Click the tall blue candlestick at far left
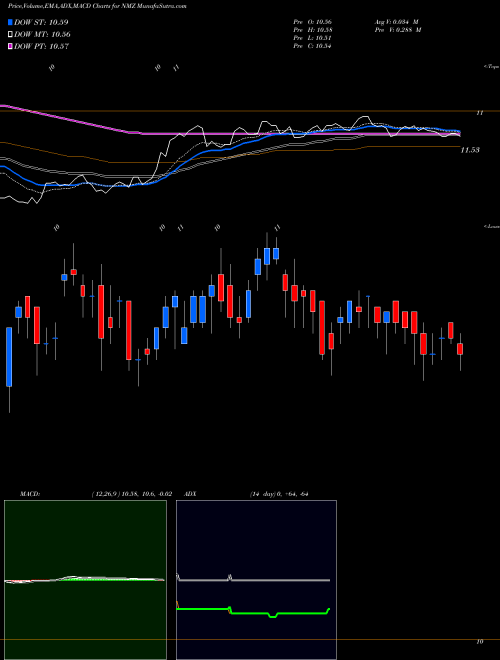The image size is (500, 660). (9, 357)
